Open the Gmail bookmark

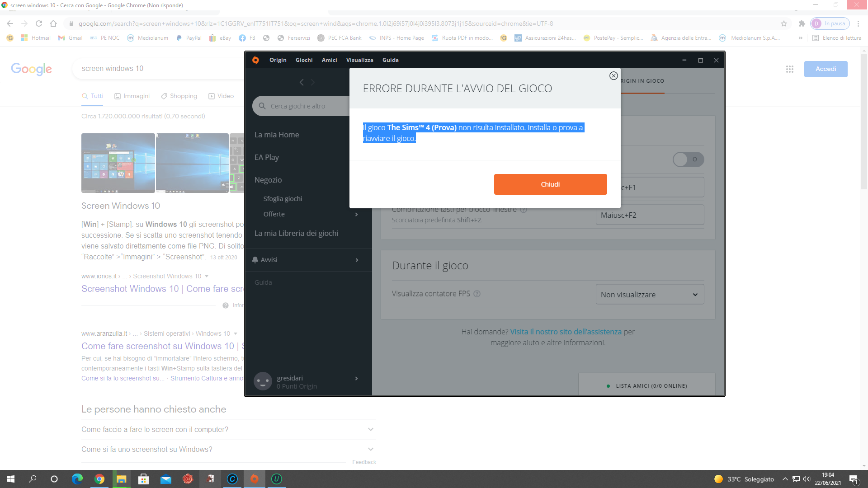(x=70, y=38)
